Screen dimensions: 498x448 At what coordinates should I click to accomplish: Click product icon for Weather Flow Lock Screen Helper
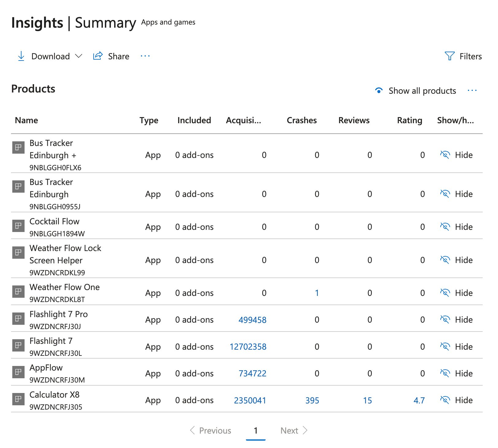tap(18, 252)
